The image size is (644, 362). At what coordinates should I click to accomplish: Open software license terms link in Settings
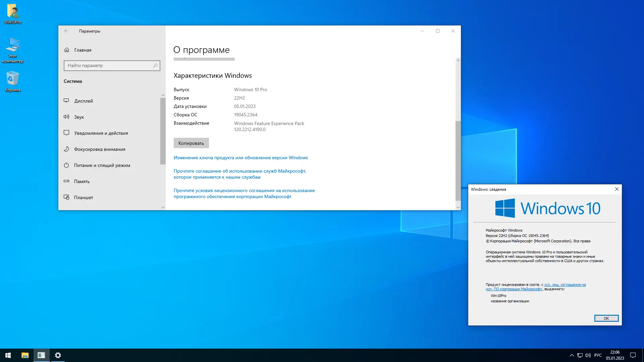[x=244, y=193]
